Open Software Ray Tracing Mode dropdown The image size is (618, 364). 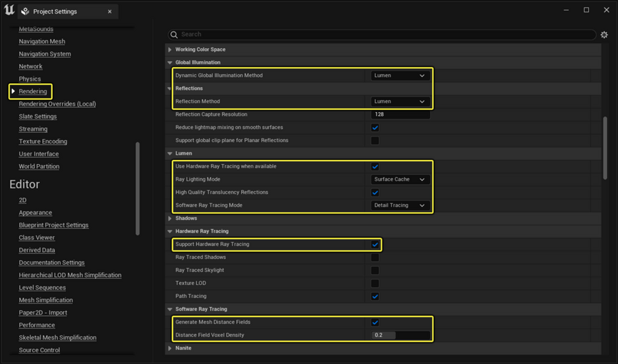pyautogui.click(x=400, y=205)
